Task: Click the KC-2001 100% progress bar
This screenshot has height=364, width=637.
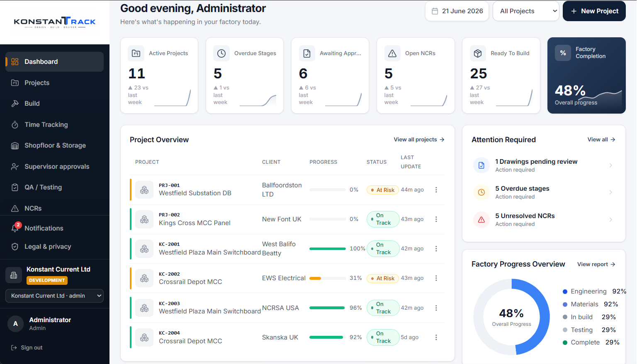Action: (328, 249)
